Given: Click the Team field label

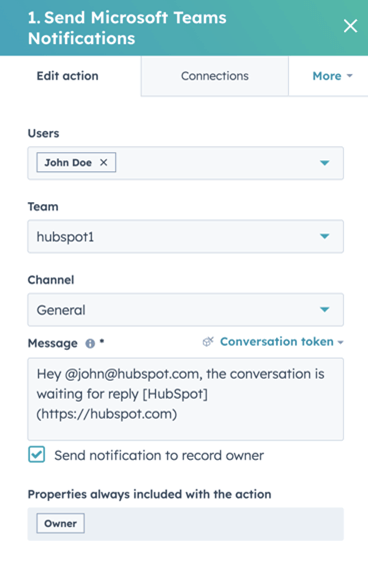Looking at the screenshot, I should click(x=43, y=207).
